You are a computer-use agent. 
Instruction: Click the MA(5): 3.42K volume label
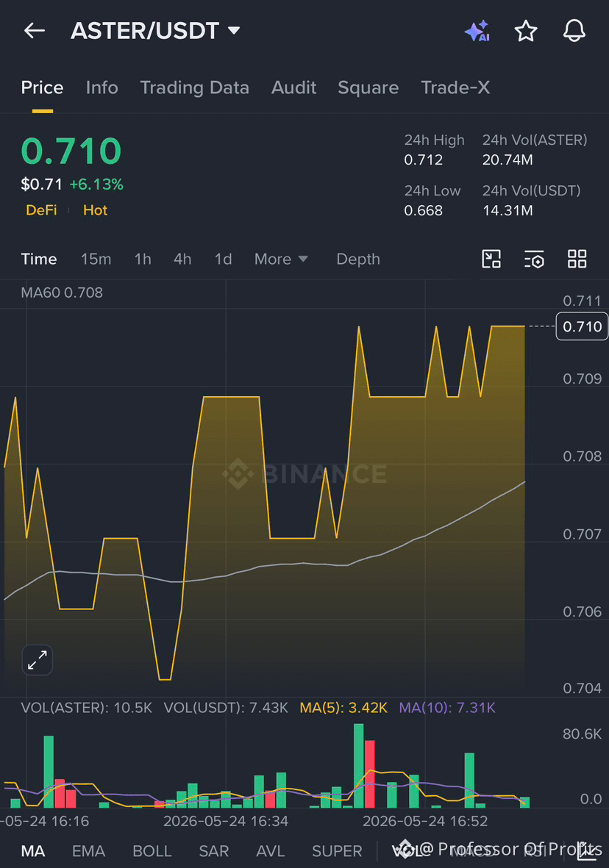point(343,708)
